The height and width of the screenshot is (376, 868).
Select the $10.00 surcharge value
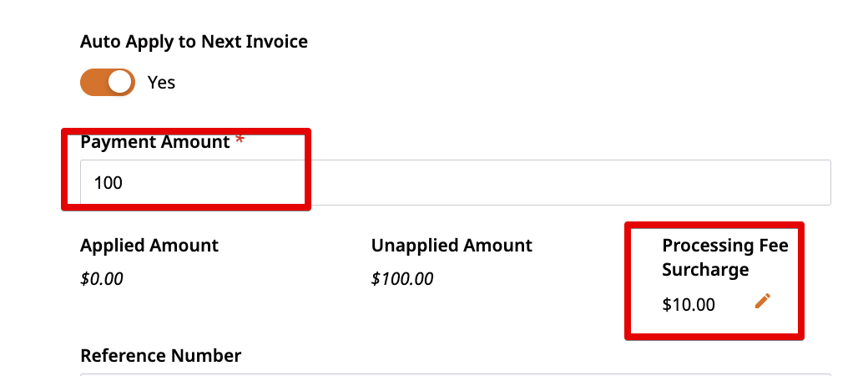[689, 304]
